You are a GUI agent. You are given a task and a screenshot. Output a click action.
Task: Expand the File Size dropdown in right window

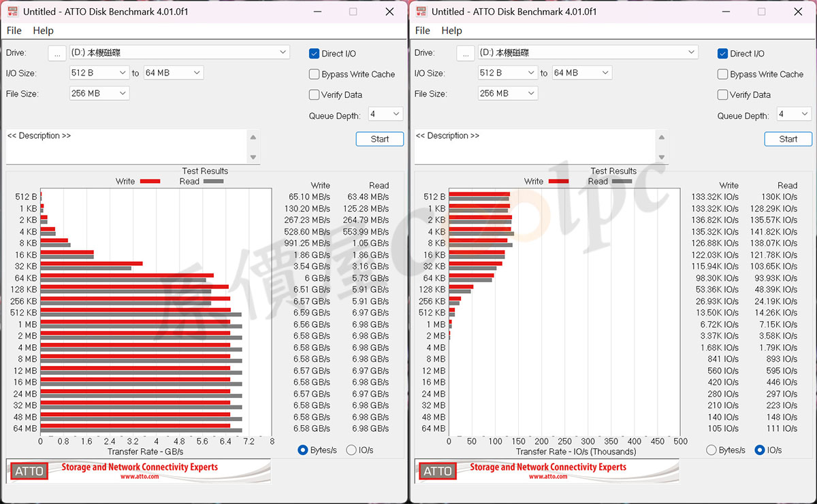click(x=508, y=93)
